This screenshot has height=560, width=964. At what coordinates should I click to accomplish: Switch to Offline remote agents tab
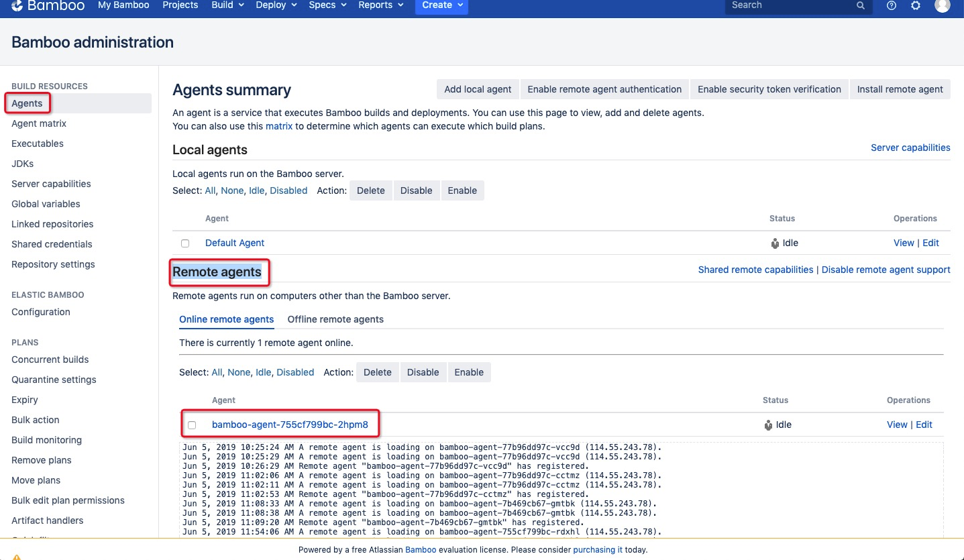click(x=335, y=319)
